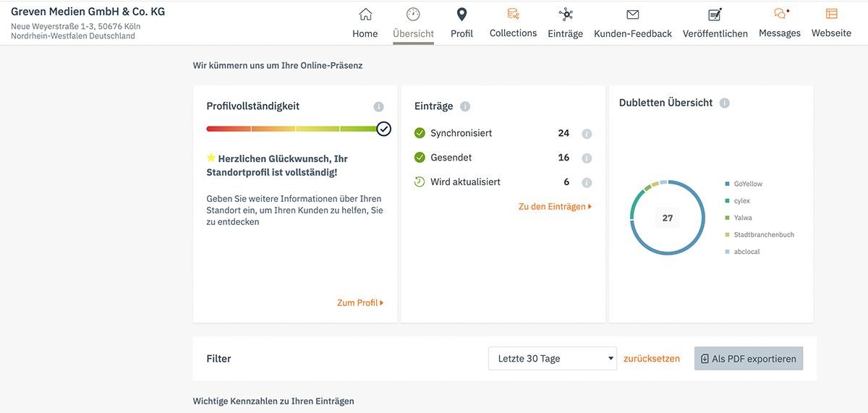Open the Home navigation icon
868x413 pixels.
coord(365,15)
